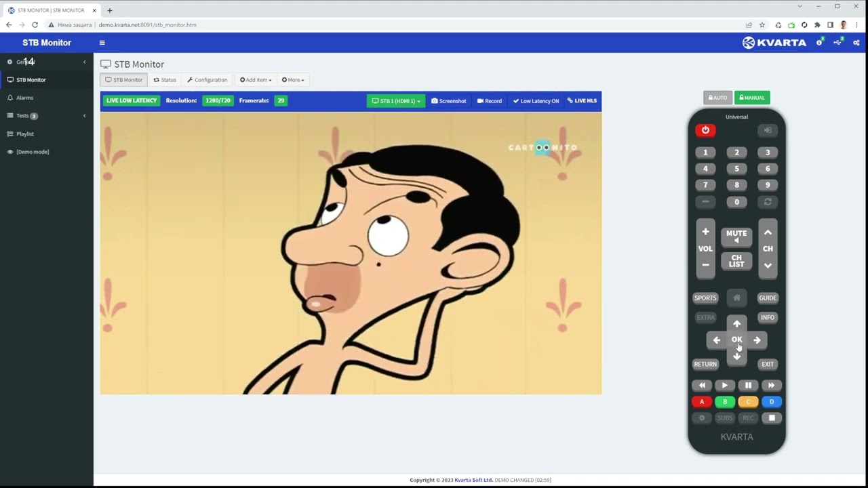Click the SPORTS button on remote

click(x=705, y=298)
